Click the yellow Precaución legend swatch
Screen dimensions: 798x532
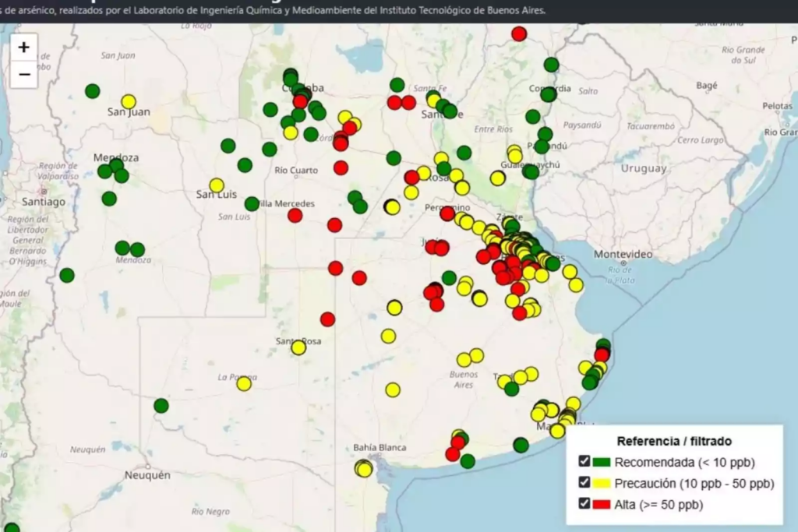coord(602,483)
